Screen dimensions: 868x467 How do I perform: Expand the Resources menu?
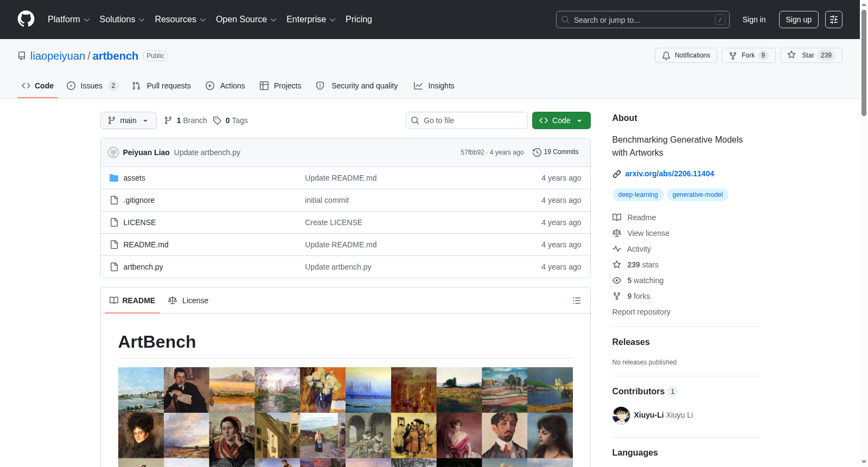180,20
